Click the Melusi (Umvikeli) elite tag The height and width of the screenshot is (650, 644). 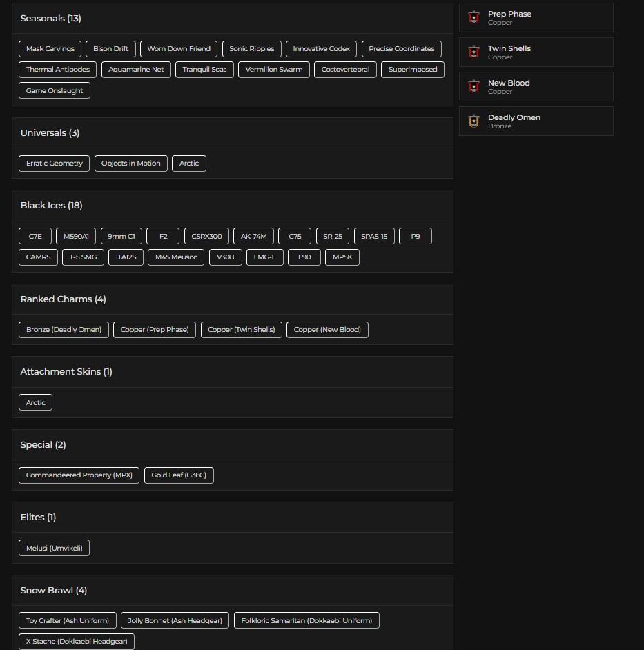coord(54,549)
